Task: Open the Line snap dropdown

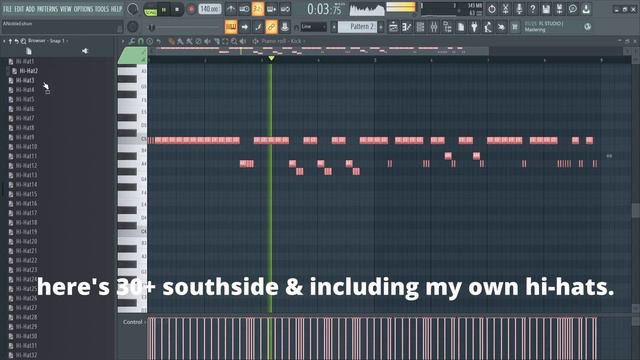Action: [313, 27]
